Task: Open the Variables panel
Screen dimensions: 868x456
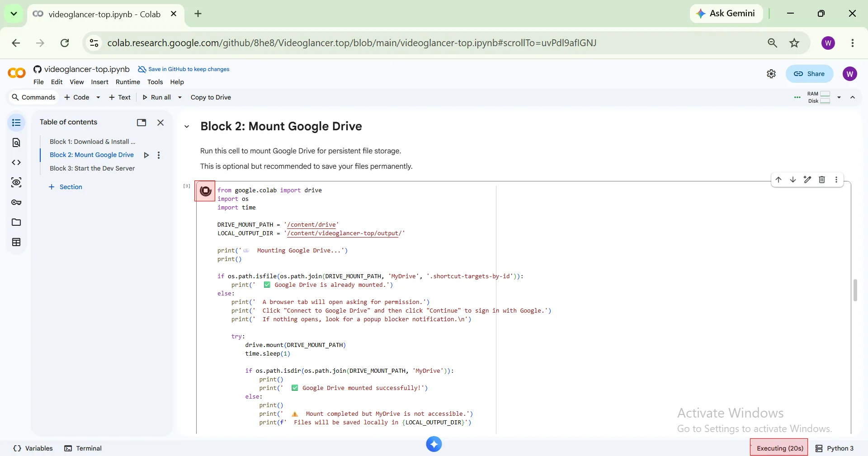Action: coord(33,448)
